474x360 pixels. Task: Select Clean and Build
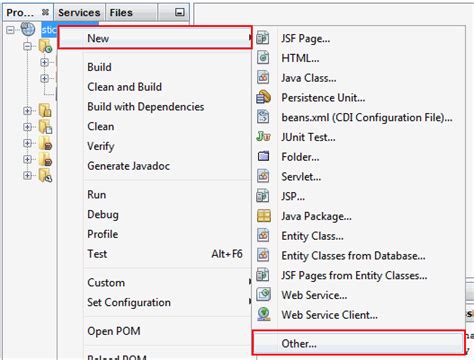[124, 87]
